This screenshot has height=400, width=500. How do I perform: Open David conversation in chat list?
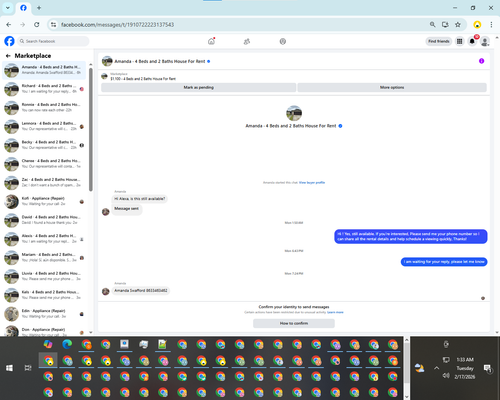pos(44,220)
